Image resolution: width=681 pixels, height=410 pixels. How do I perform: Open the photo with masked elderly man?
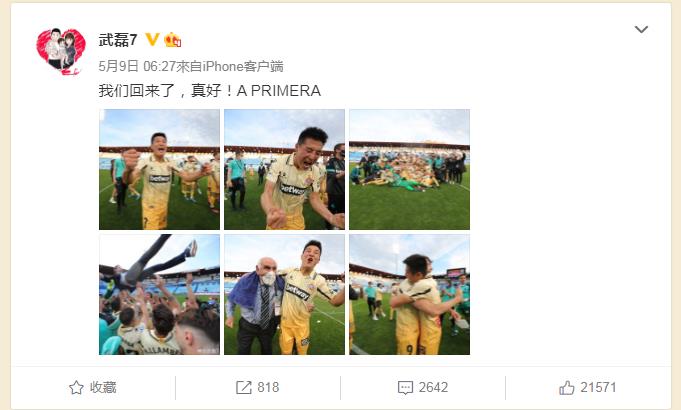coord(284,294)
